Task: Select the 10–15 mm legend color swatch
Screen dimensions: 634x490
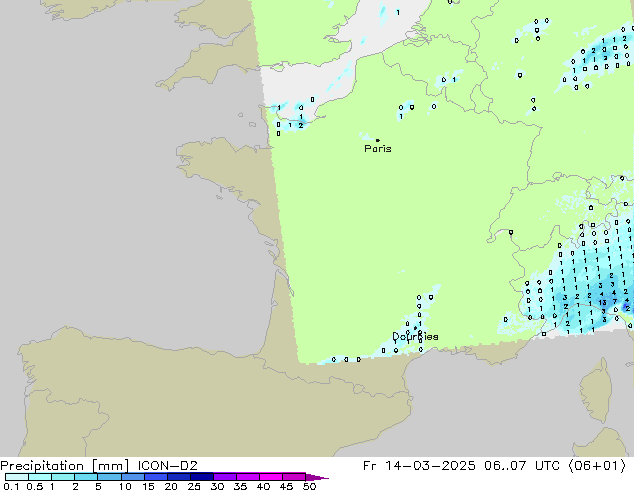Action: pos(132,477)
